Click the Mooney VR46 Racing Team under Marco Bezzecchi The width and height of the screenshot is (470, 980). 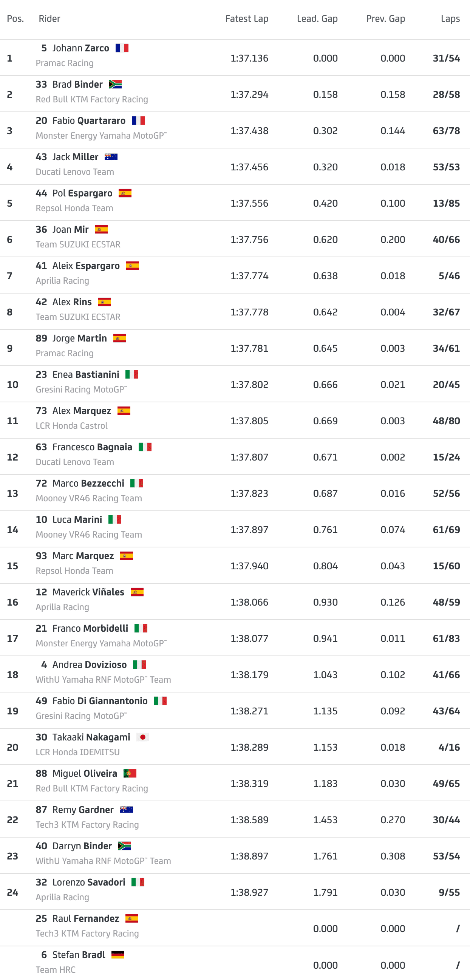coord(89,498)
